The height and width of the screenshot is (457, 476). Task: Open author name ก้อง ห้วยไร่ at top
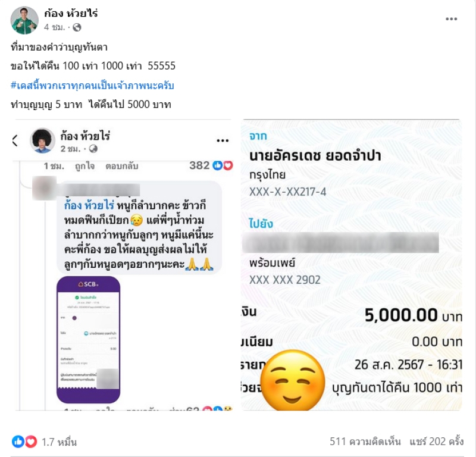pos(71,13)
